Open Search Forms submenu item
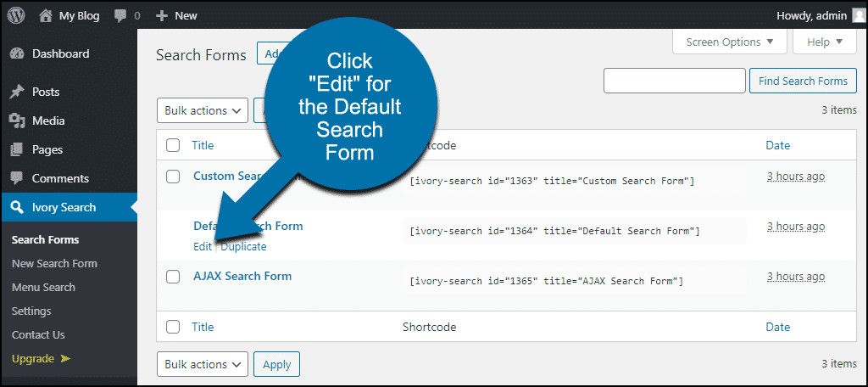The height and width of the screenshot is (387, 868). tap(46, 240)
